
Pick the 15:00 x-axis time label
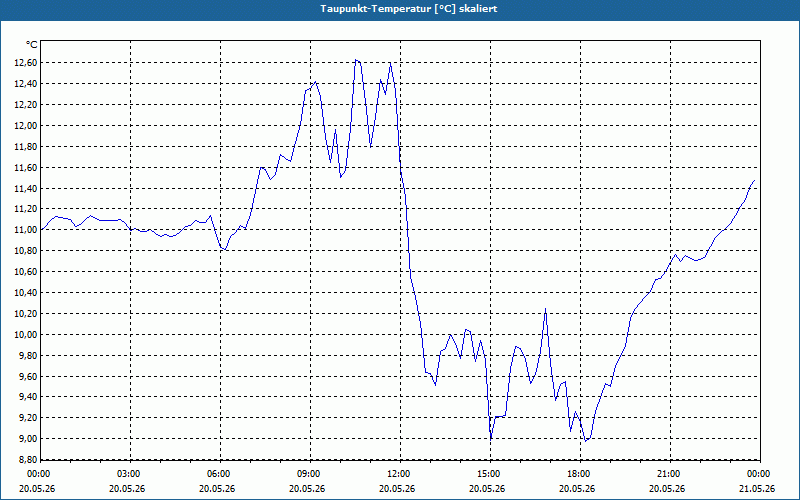487,474
